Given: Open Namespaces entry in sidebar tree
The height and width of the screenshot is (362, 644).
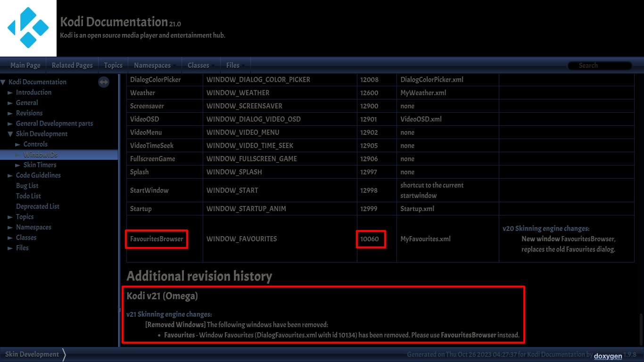Looking at the screenshot, I should tap(33, 227).
